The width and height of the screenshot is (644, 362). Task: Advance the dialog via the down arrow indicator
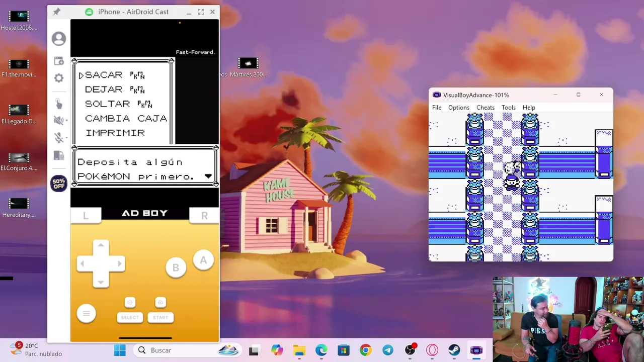point(208,176)
